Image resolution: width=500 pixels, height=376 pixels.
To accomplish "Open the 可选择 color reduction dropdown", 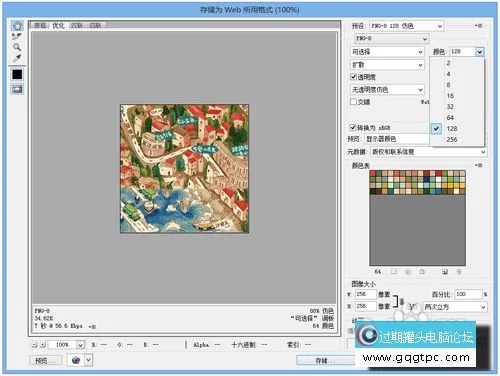I will point(387,52).
